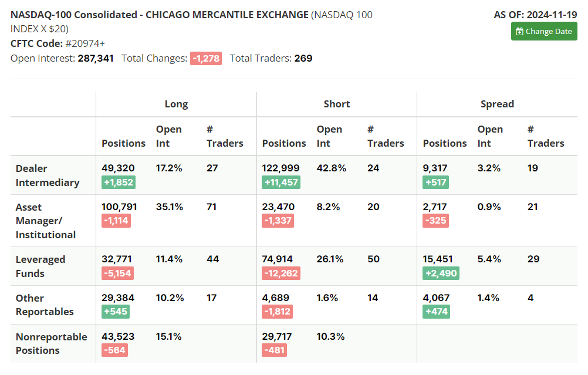Click the 42.8% open interest cell
The width and height of the screenshot is (588, 375).
point(332,168)
